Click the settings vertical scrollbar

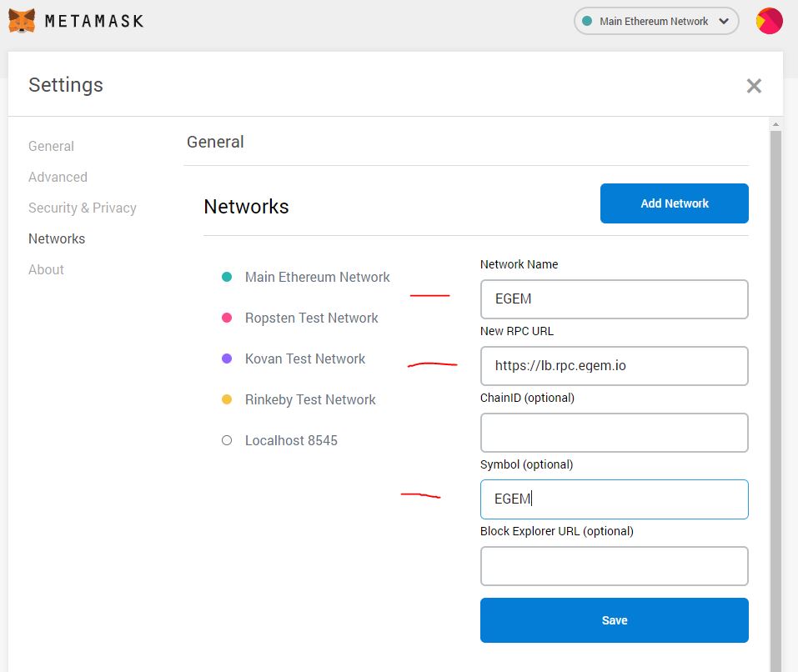[x=775, y=402]
